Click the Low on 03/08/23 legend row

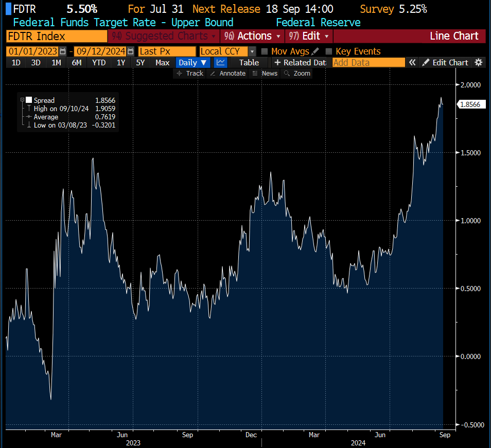pyautogui.click(x=71, y=125)
